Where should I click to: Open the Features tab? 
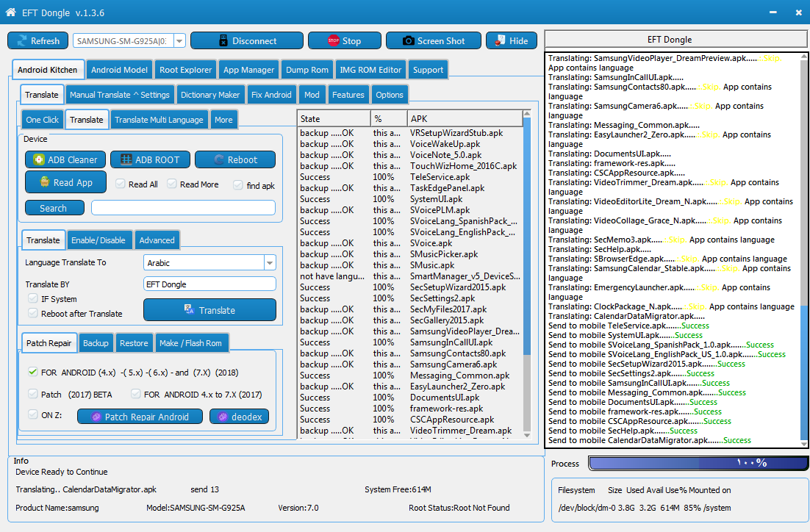tap(348, 95)
